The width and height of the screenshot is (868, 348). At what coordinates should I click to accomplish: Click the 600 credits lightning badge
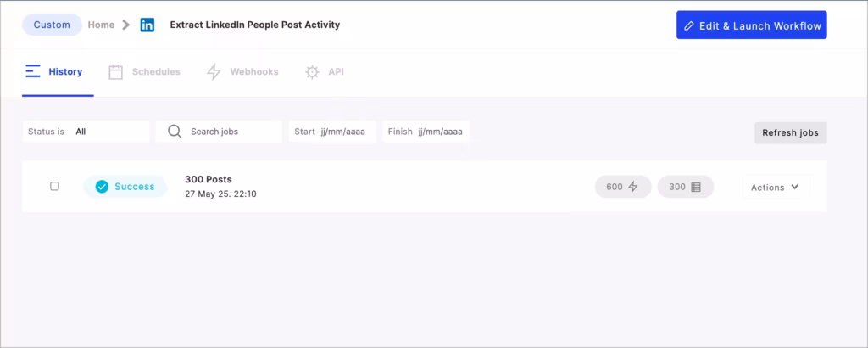coord(623,187)
